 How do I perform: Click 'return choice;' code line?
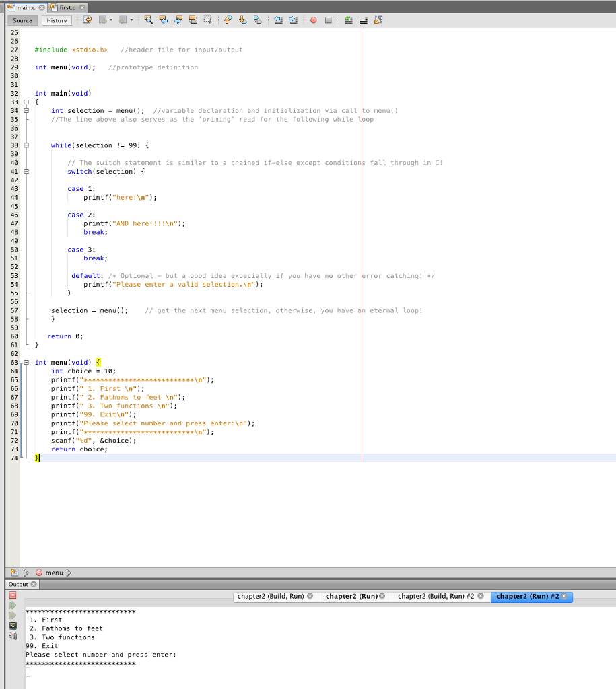[79, 449]
